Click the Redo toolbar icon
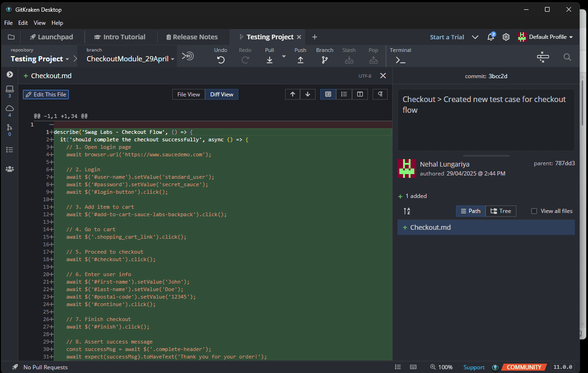The width and height of the screenshot is (588, 373). tap(245, 59)
